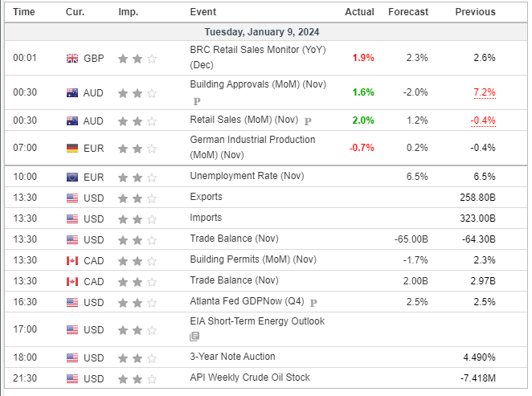Open the Exports event row
532x396 pixels.
[207, 197]
